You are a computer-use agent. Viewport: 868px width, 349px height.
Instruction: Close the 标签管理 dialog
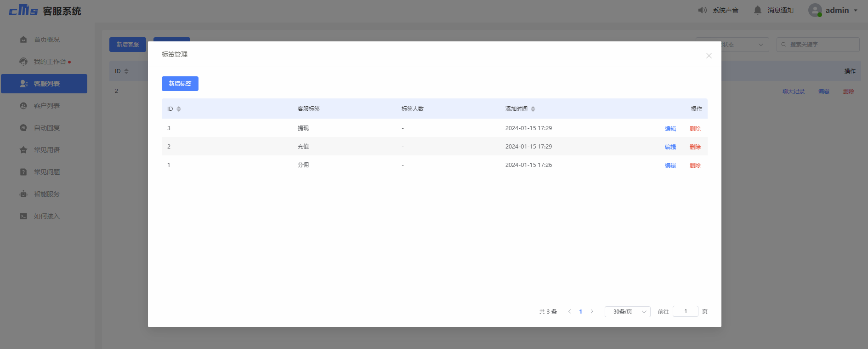[x=709, y=56]
